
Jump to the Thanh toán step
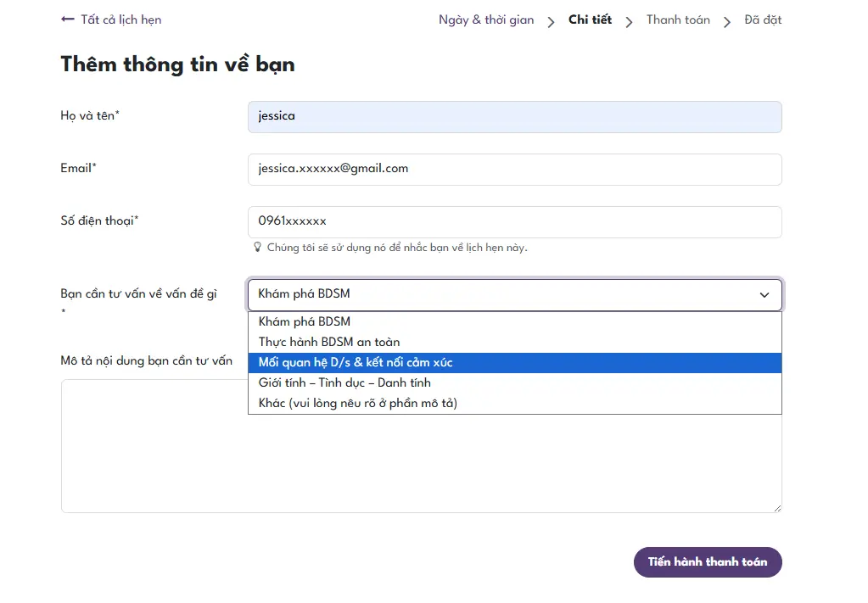click(678, 20)
